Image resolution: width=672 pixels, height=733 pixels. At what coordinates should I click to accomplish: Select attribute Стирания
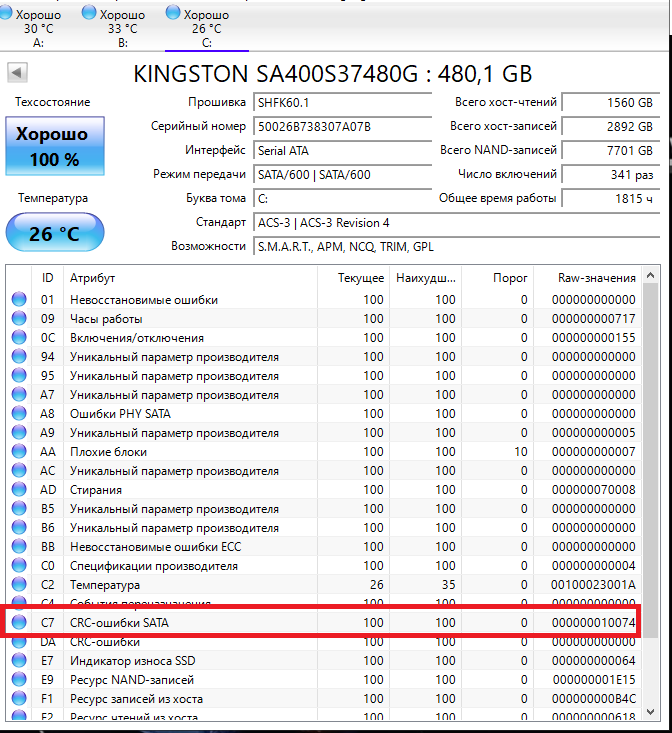[x=96, y=490]
